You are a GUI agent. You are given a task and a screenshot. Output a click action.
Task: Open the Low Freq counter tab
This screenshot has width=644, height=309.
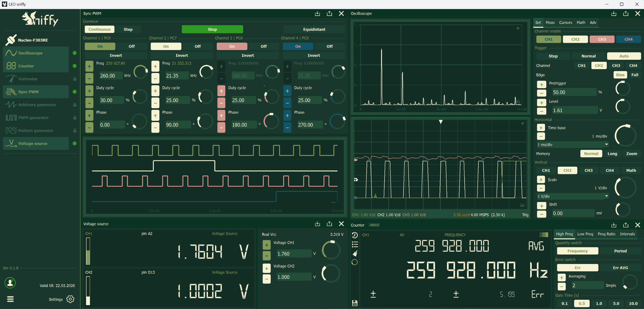click(585, 234)
